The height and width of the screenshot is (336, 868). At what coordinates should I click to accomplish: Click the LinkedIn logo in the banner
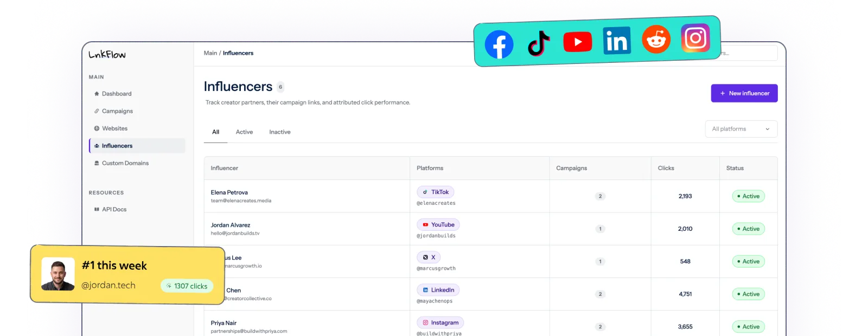pyautogui.click(x=617, y=41)
